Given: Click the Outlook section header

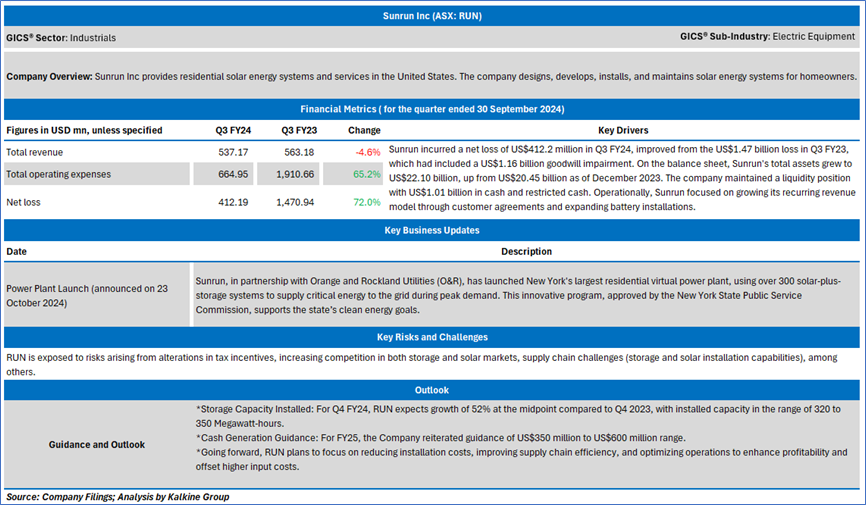Looking at the screenshot, I should pos(432,390).
